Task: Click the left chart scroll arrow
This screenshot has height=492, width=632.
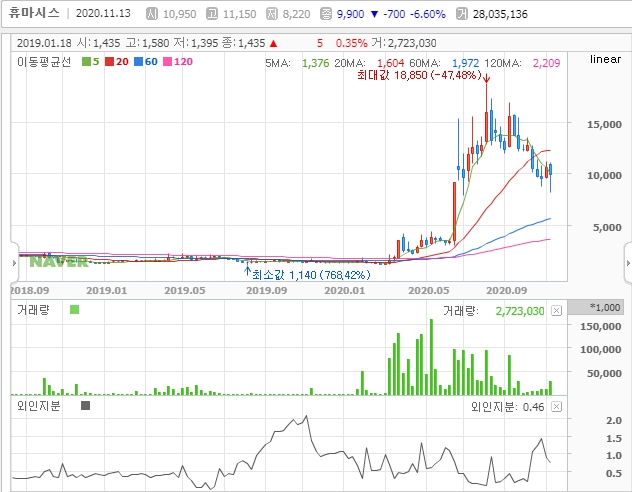Action: (x=14, y=263)
